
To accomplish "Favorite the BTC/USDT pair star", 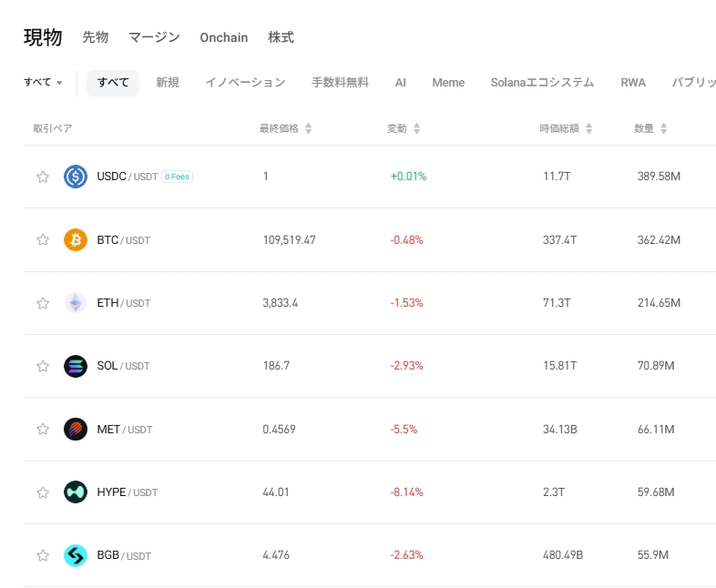I will pos(43,240).
